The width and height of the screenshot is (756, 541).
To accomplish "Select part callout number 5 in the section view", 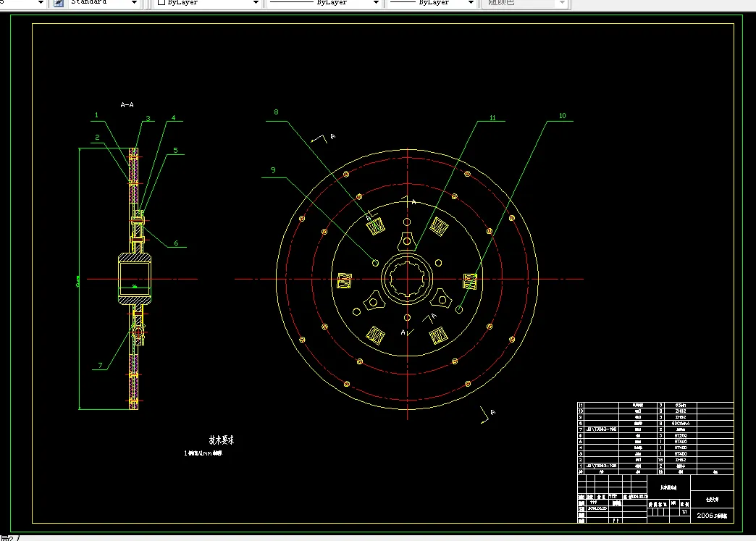I will (x=175, y=151).
